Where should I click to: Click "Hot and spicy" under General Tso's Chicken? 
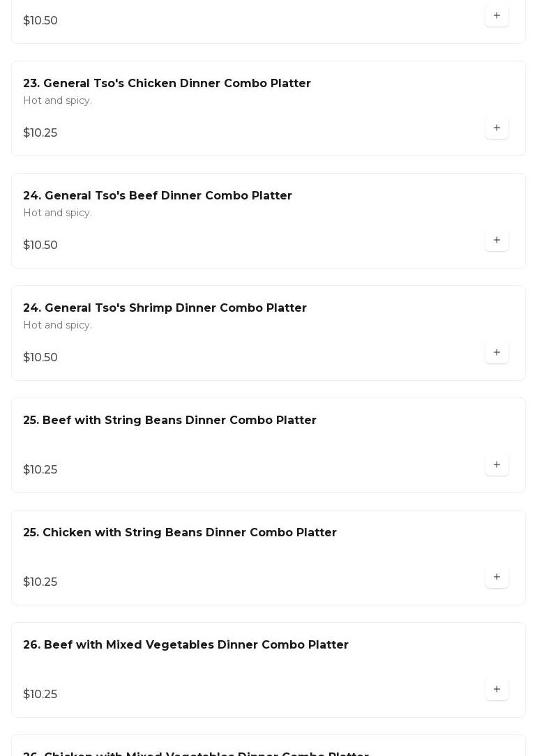[x=57, y=100]
